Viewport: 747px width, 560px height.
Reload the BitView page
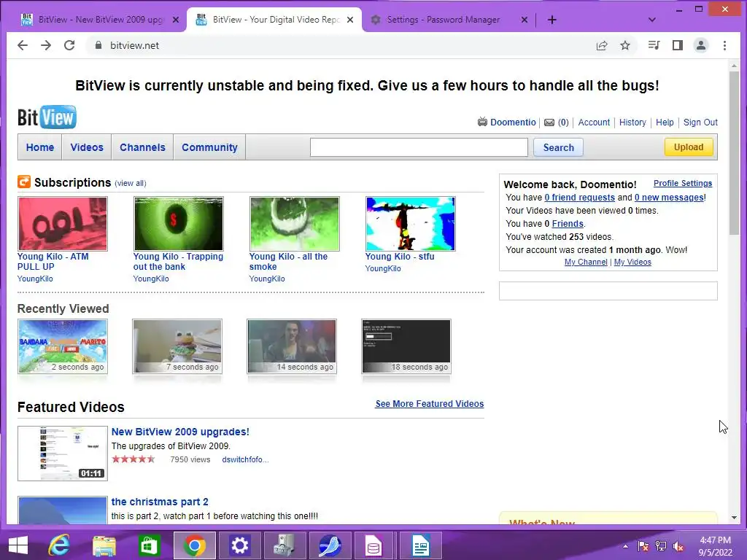[x=69, y=45]
